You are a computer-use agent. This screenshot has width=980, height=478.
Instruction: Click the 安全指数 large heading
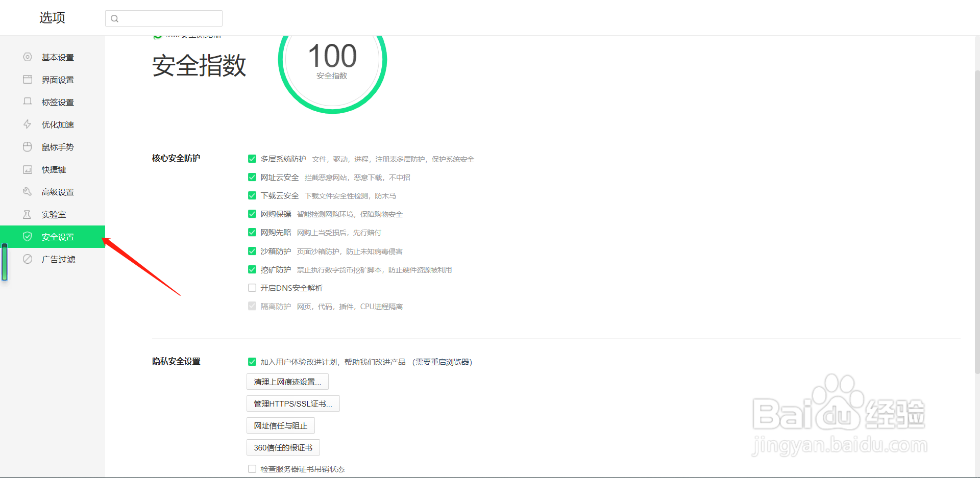[199, 66]
